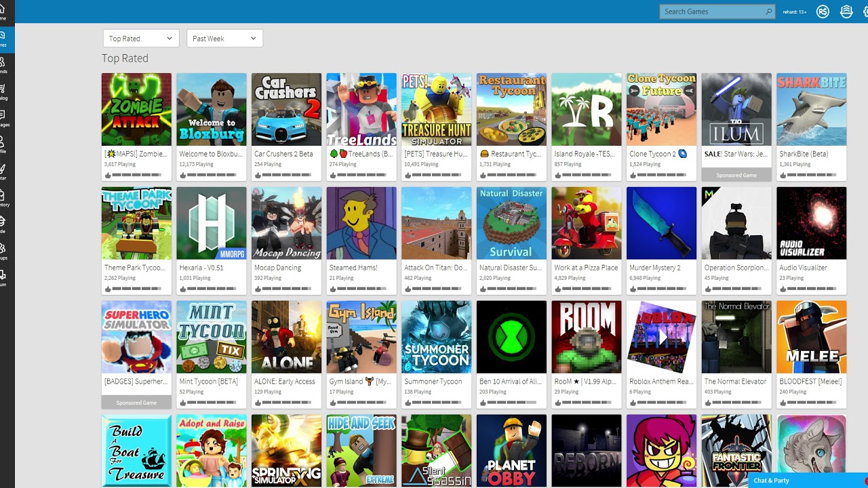The height and width of the screenshot is (488, 868).
Task: Open the Builders Club helmet icon
Action: [x=846, y=12]
